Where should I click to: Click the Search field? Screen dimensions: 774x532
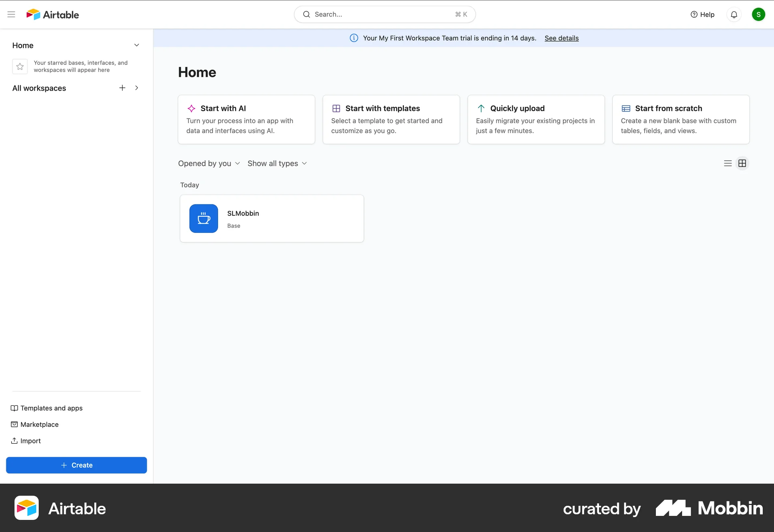click(385, 14)
